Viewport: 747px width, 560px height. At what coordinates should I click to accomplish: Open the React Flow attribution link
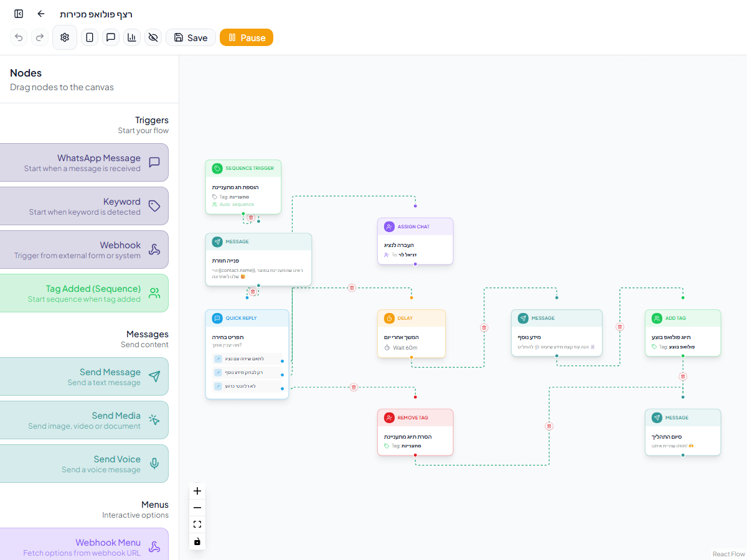point(729,554)
